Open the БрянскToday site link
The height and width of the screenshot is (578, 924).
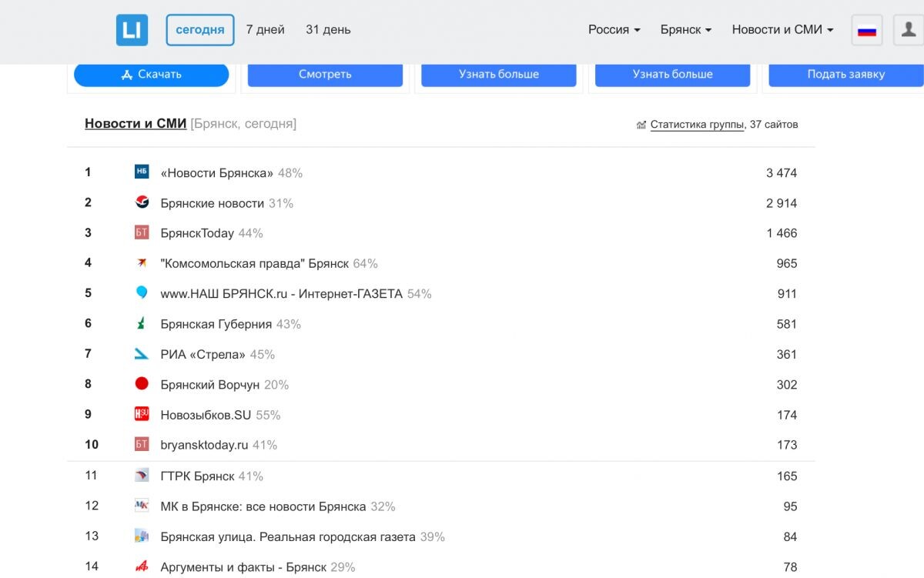[197, 233]
